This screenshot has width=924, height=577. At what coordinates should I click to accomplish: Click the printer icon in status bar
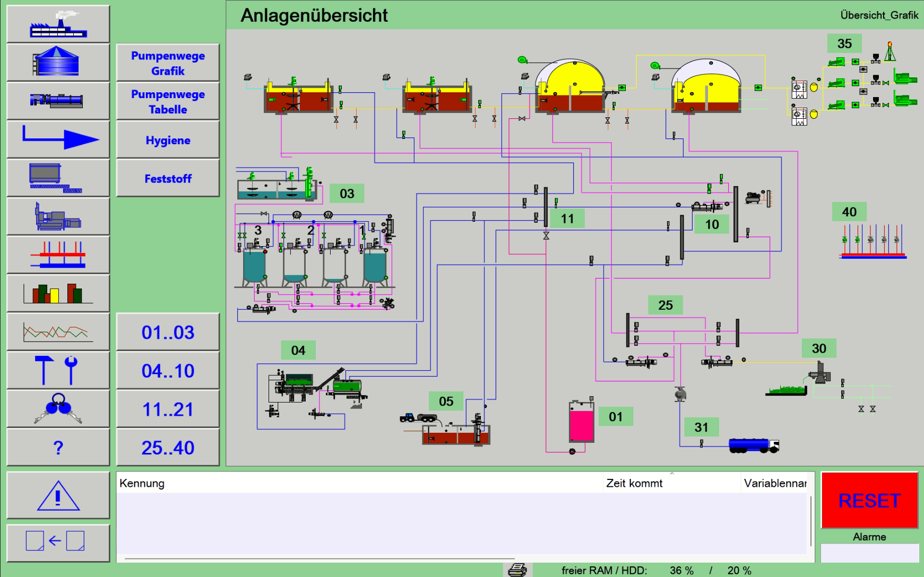517,570
